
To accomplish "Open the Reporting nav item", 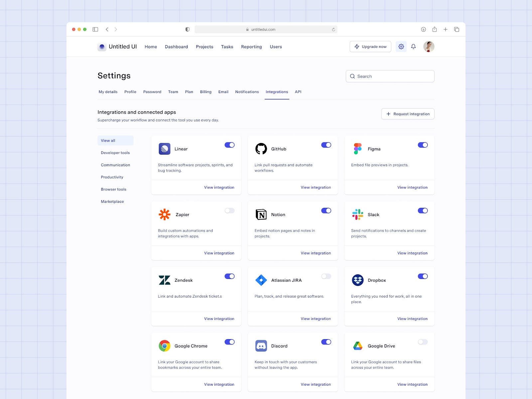I will [x=251, y=47].
